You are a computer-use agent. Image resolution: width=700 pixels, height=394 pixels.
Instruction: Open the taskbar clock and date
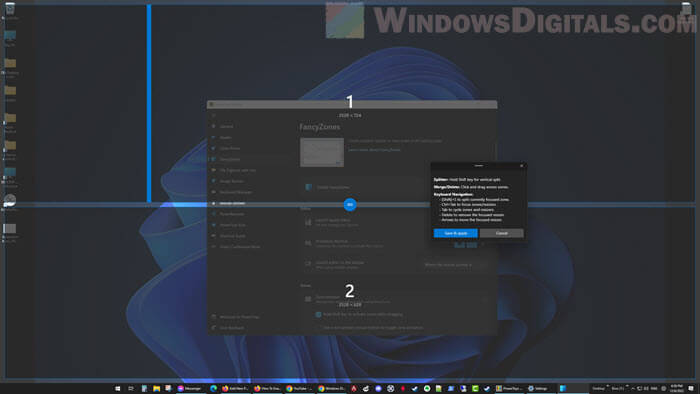pos(677,388)
